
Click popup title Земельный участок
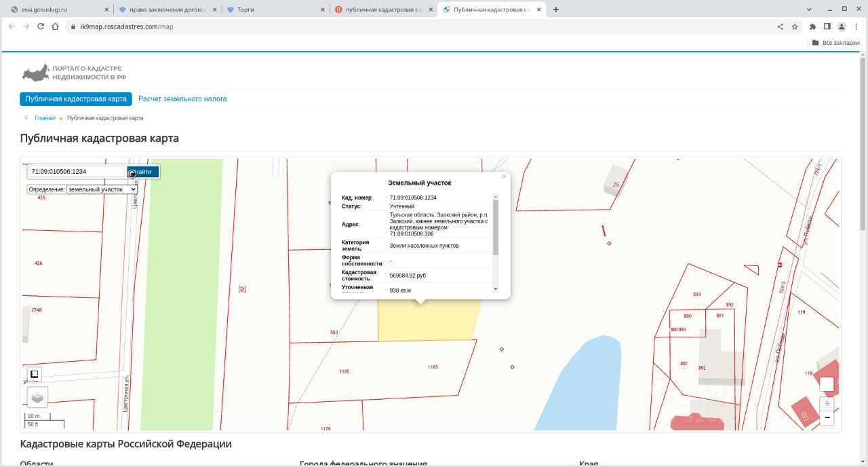tap(420, 183)
